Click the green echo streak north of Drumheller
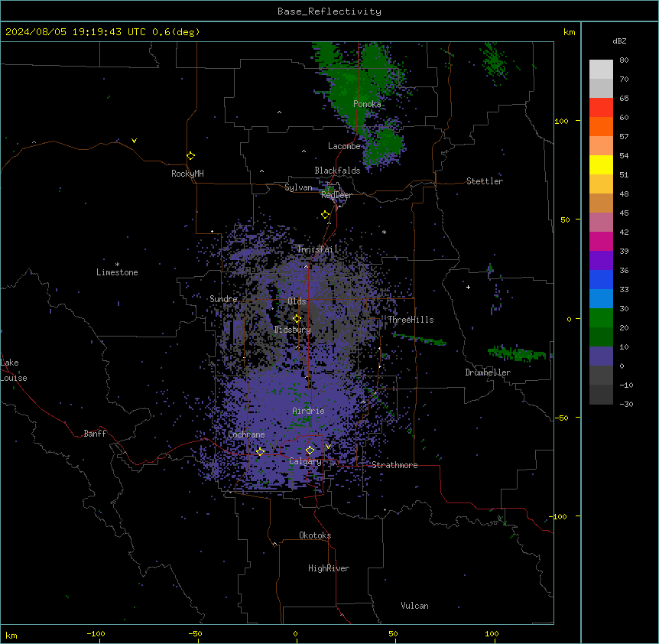Viewport: 659px width, 644px height. (516, 353)
